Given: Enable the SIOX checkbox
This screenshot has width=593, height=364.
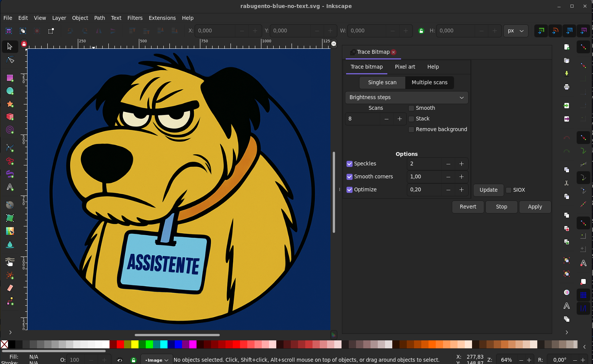Looking at the screenshot, I should pos(509,190).
